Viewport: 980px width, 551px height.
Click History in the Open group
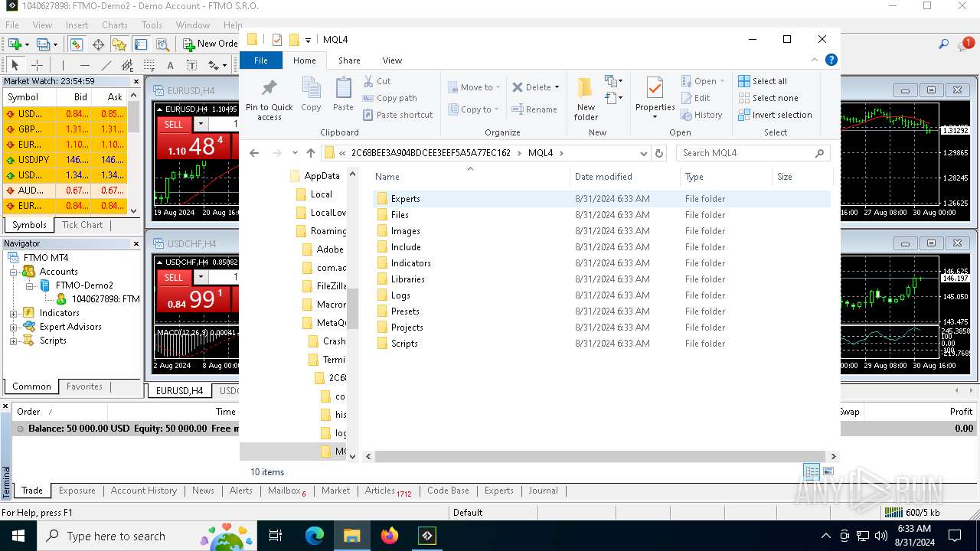(701, 115)
